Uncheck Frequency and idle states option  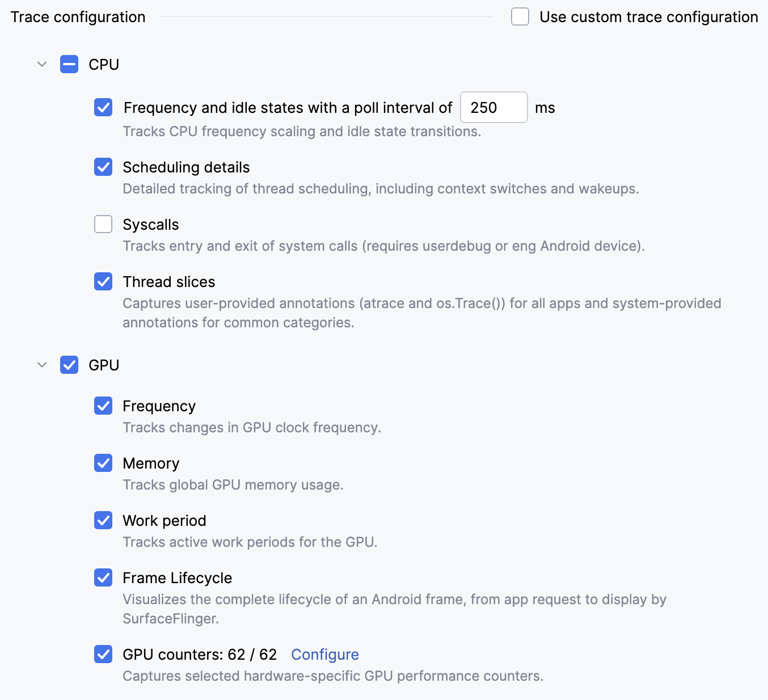point(103,107)
